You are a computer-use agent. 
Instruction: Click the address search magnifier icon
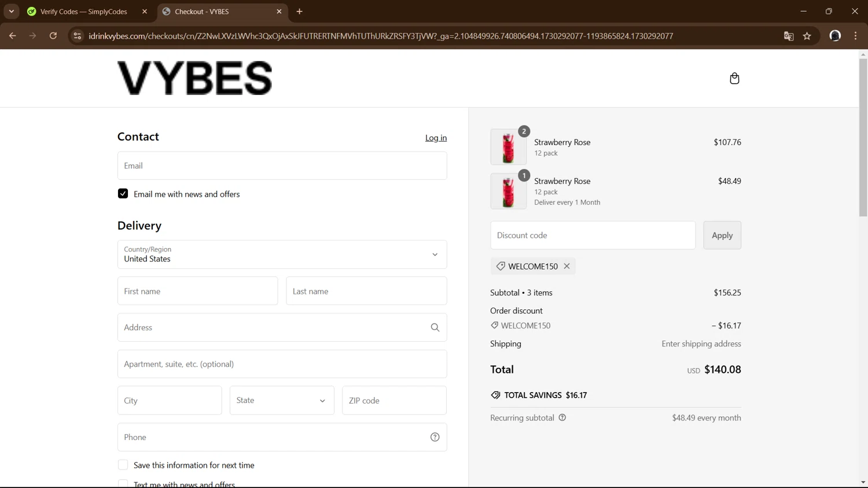(x=435, y=327)
